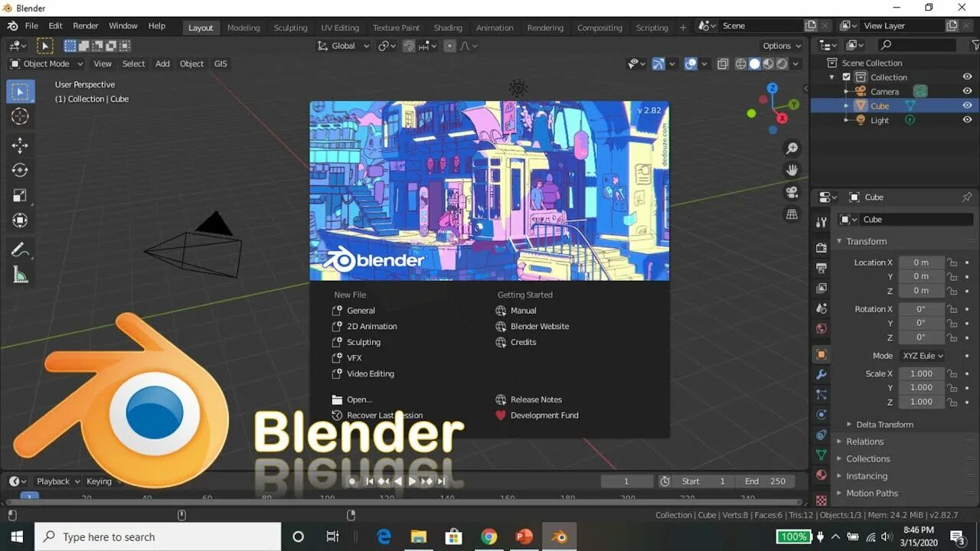
Task: Activate the Transform tool
Action: pyautogui.click(x=21, y=221)
